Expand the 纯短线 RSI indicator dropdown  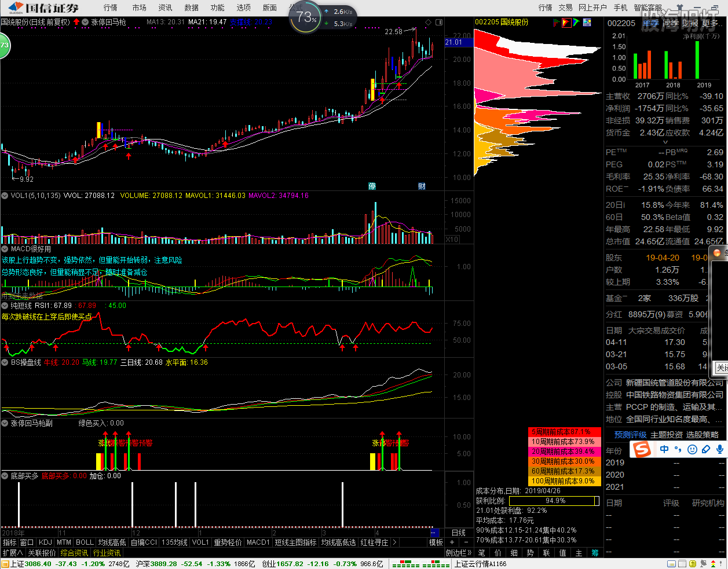pyautogui.click(x=5, y=306)
